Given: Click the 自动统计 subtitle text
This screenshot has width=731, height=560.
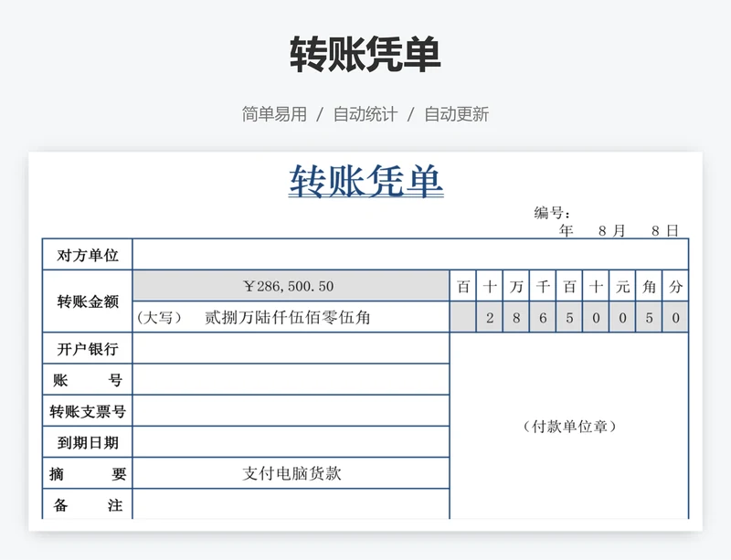Looking at the screenshot, I should 365,114.
